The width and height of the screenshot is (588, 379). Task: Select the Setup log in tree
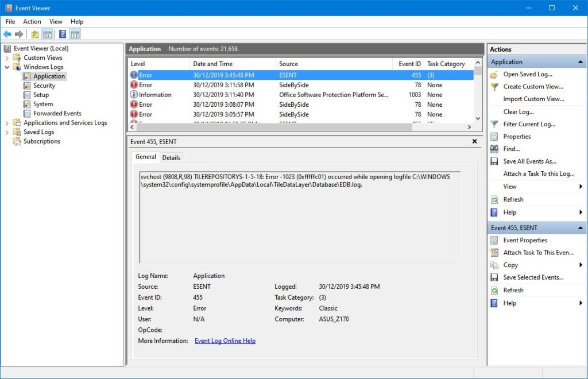click(41, 95)
